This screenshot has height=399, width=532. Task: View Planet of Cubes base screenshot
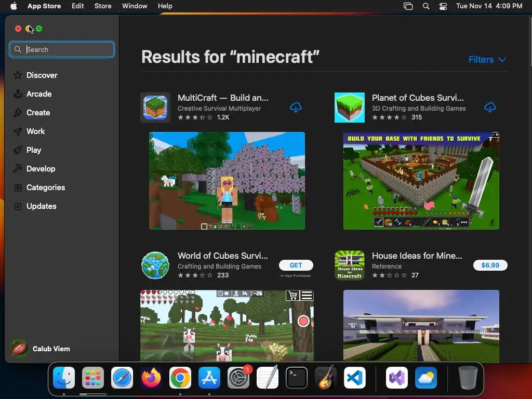[x=421, y=181]
